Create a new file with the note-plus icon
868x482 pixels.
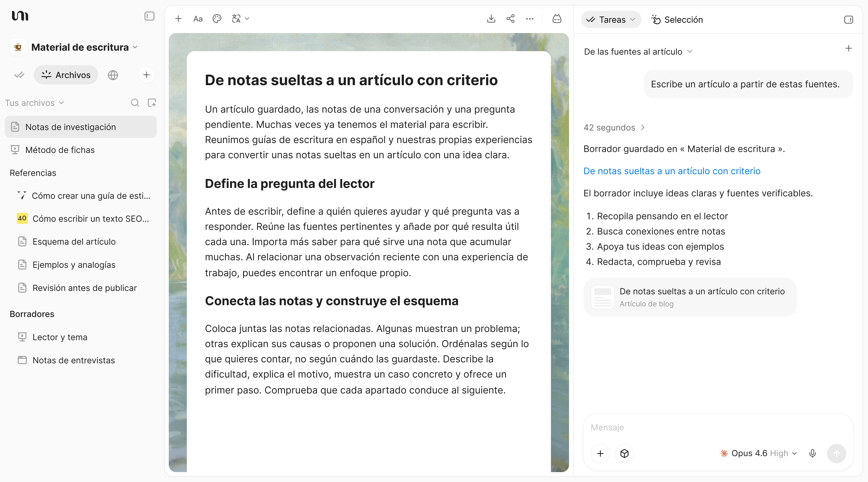tap(152, 103)
